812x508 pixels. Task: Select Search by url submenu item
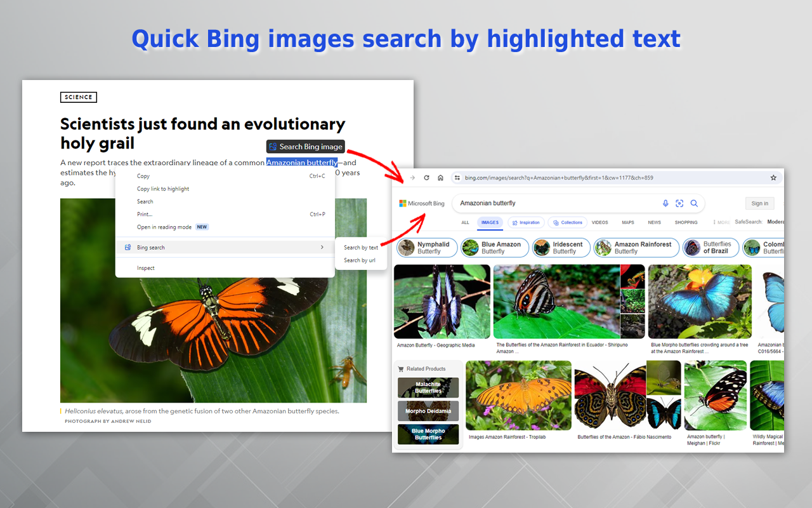(360, 260)
